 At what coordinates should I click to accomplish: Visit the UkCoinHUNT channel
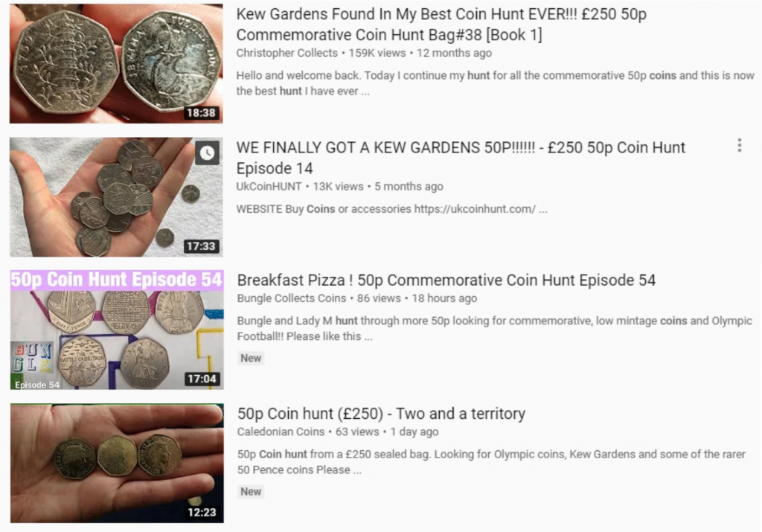[269, 187]
